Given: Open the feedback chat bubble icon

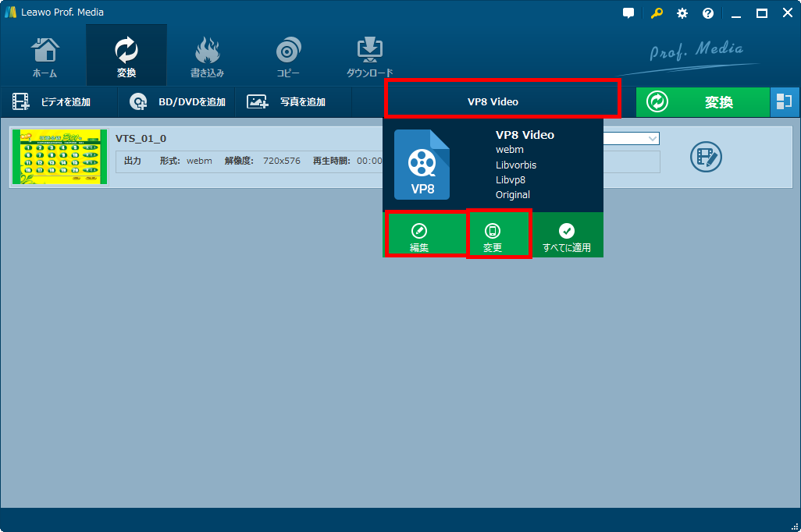Looking at the screenshot, I should [x=628, y=13].
